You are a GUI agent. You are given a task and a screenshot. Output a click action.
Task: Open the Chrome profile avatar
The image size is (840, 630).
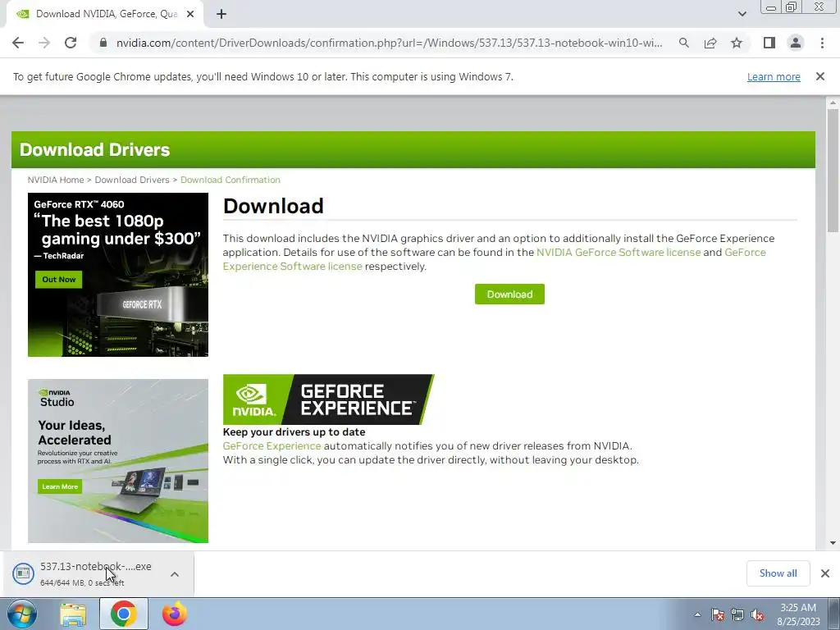click(796, 43)
